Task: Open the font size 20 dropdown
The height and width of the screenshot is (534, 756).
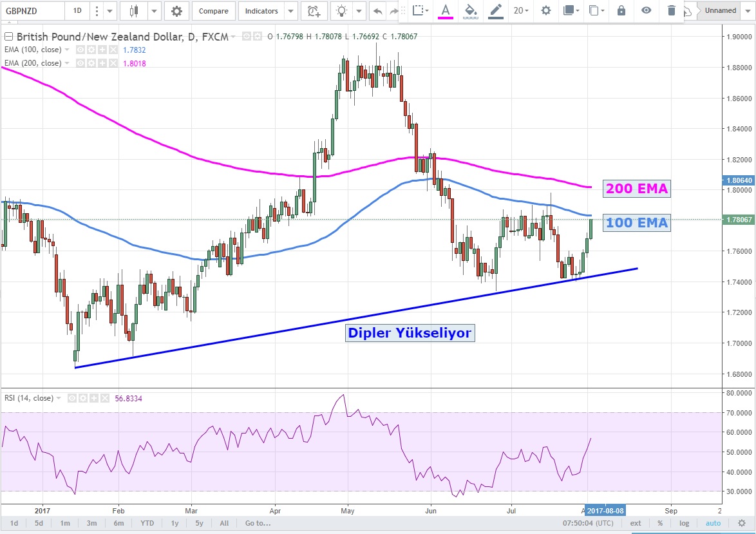Action: click(520, 10)
